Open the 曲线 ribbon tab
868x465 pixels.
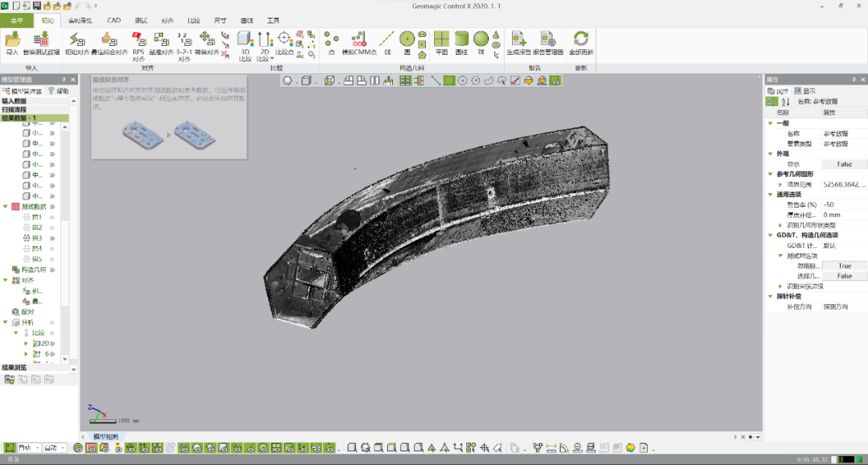[x=247, y=20]
